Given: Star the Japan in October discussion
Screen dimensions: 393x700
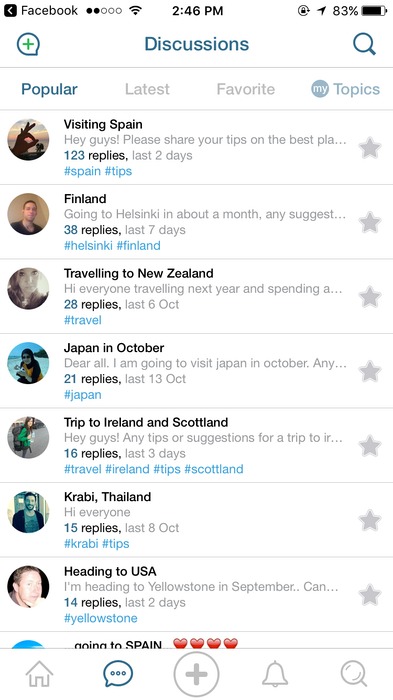Looking at the screenshot, I should point(370,371).
